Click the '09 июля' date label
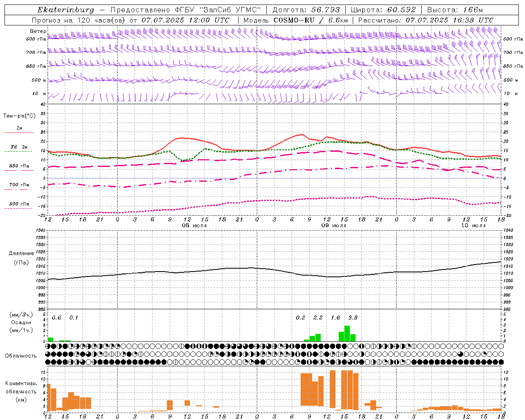This screenshot has height=420, width=525. tap(334, 226)
